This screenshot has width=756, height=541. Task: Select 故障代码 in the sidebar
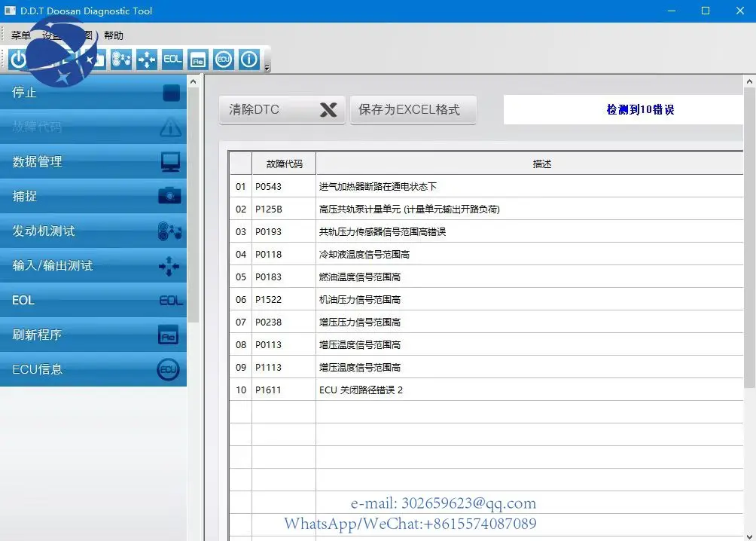pyautogui.click(x=93, y=127)
